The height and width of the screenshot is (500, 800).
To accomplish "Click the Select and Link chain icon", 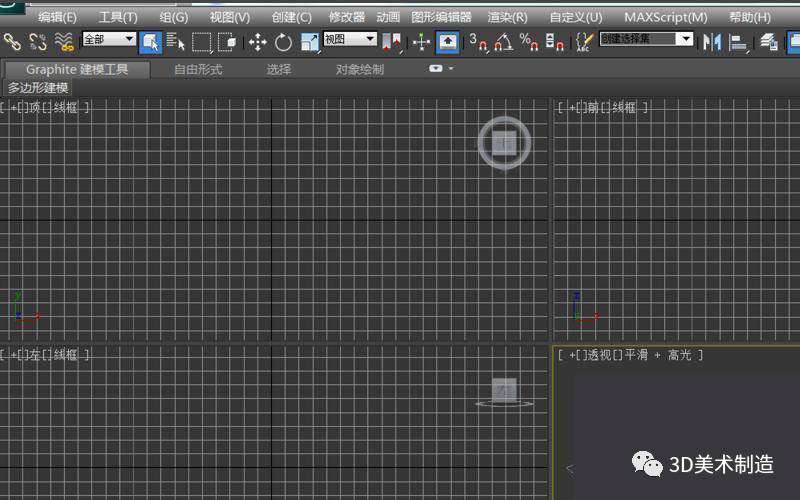I will [x=12, y=41].
